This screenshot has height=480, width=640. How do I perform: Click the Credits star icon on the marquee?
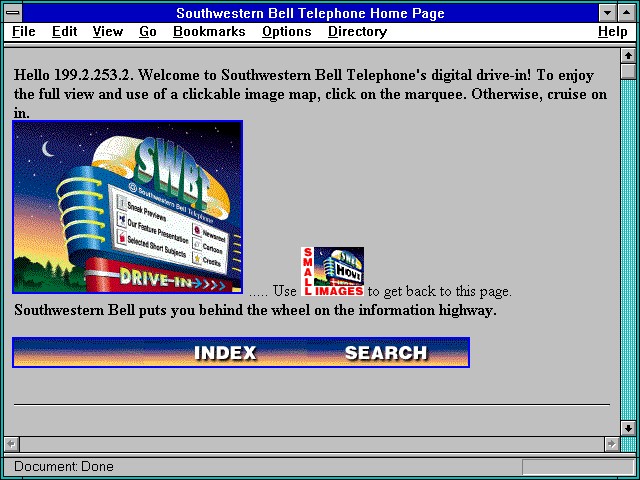tap(197, 259)
